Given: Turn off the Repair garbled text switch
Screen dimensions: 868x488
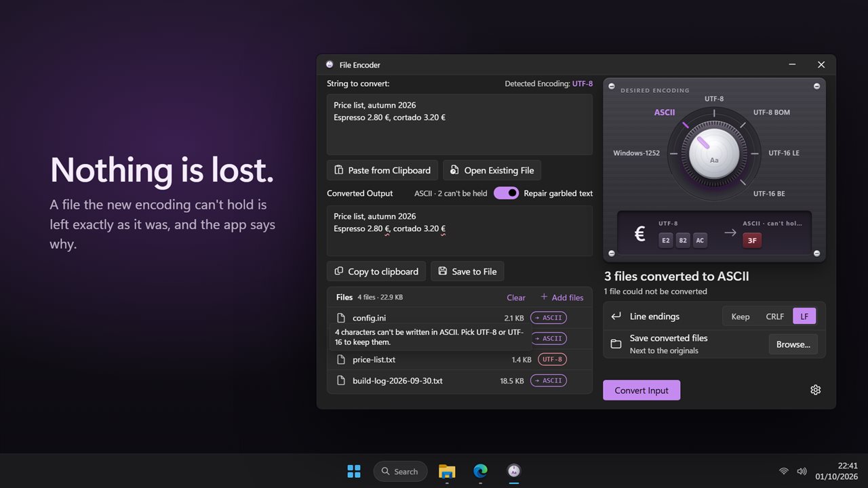Looking at the screenshot, I should point(506,193).
